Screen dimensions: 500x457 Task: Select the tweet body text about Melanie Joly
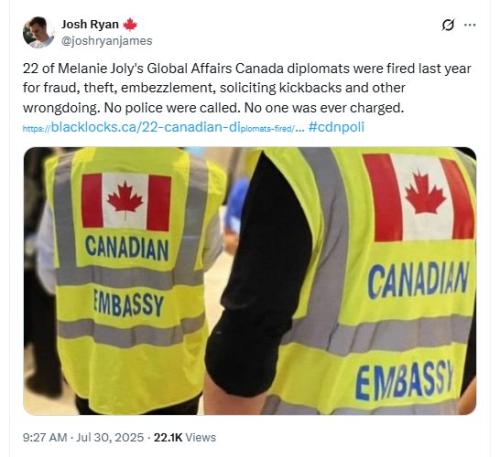(x=247, y=88)
